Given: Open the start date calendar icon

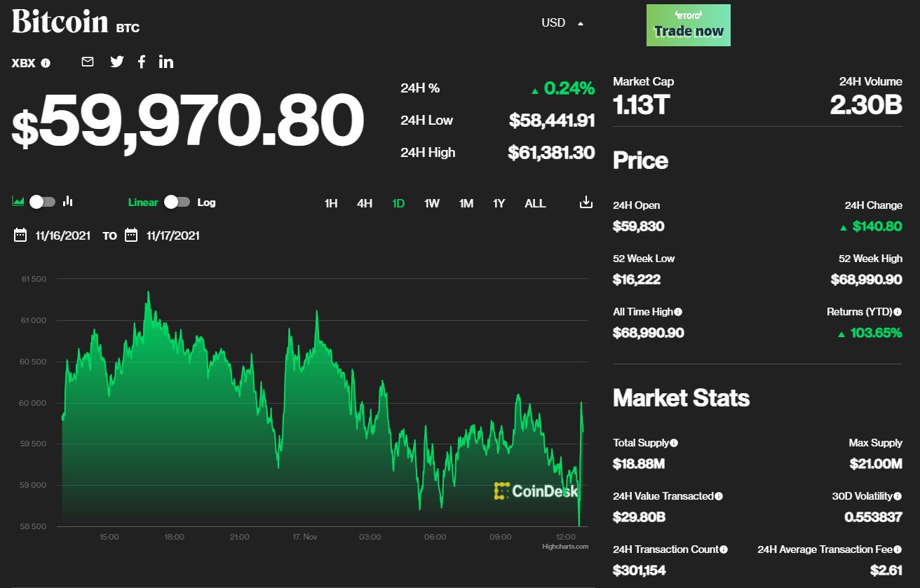Looking at the screenshot, I should click(20, 235).
